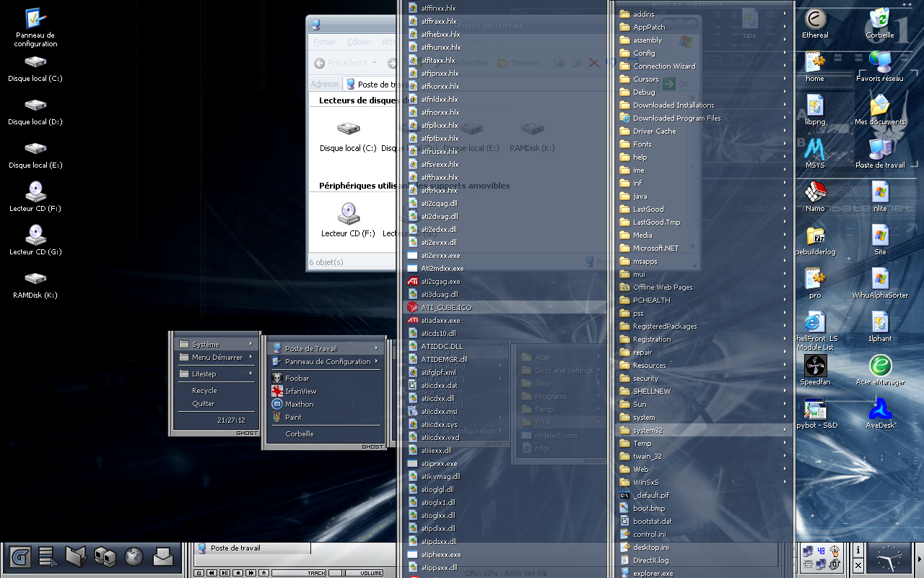924x578 pixels.
Task: Open the mail envelope icon in bottom bar
Action: pyautogui.click(x=163, y=556)
